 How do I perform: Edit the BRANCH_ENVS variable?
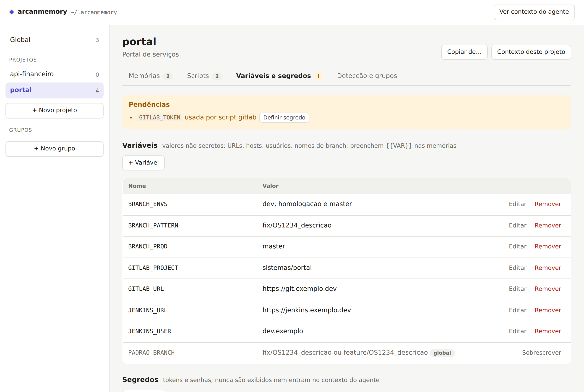tap(517, 204)
